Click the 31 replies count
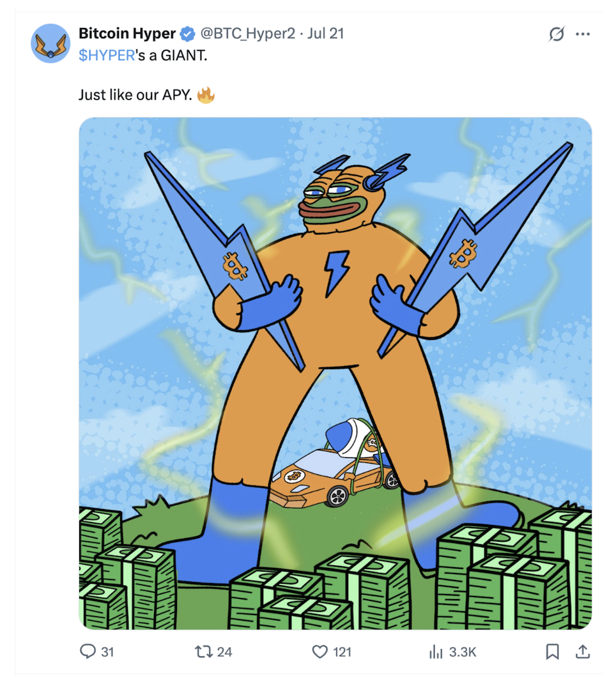The height and width of the screenshot is (686, 616). 108,652
